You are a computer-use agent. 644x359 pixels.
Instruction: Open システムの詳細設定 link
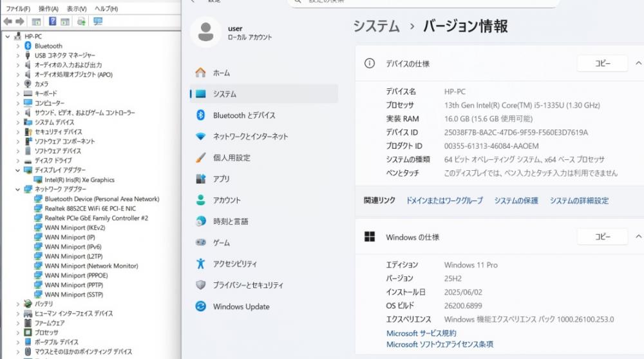[579, 200]
